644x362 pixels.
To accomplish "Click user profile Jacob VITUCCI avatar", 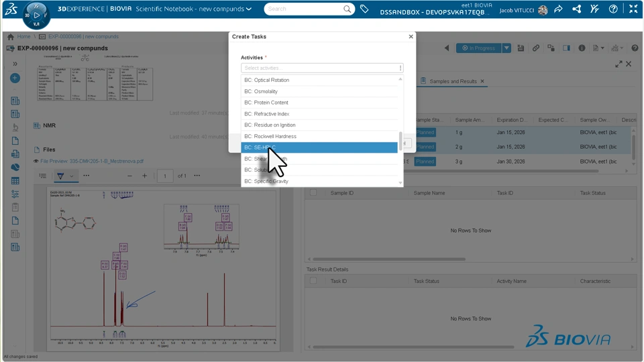I will point(543,10).
